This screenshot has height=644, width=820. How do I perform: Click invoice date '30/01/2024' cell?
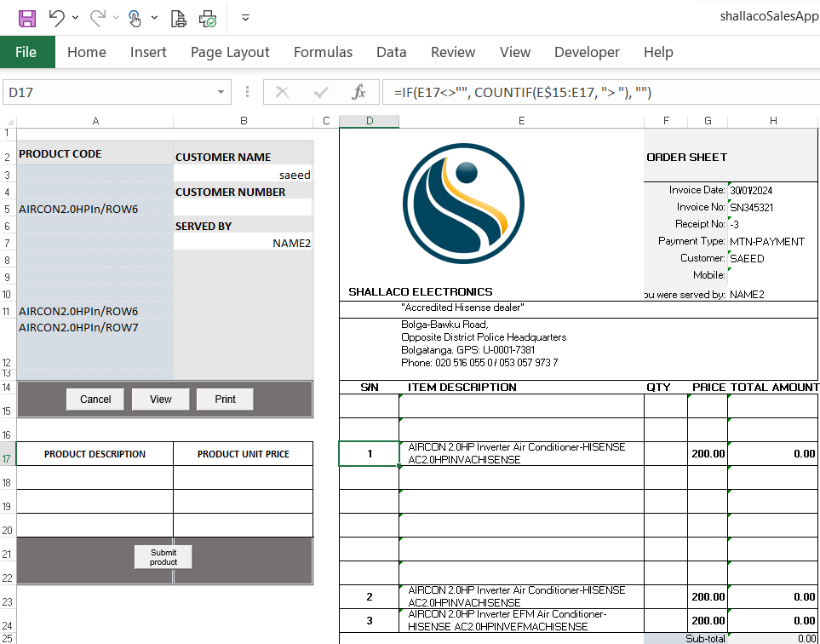click(x=773, y=191)
